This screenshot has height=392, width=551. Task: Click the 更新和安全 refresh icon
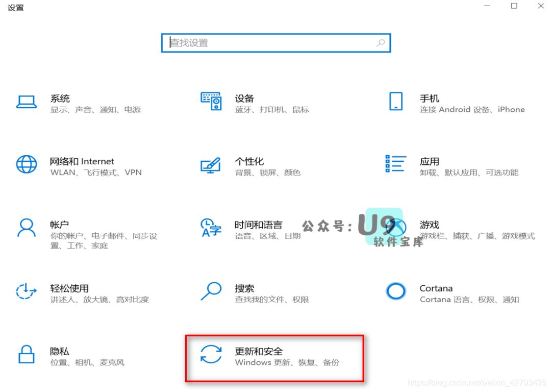click(211, 355)
